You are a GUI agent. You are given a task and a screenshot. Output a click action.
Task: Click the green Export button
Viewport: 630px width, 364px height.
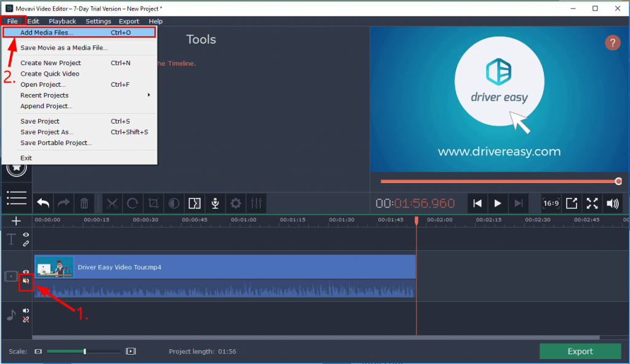click(x=580, y=352)
